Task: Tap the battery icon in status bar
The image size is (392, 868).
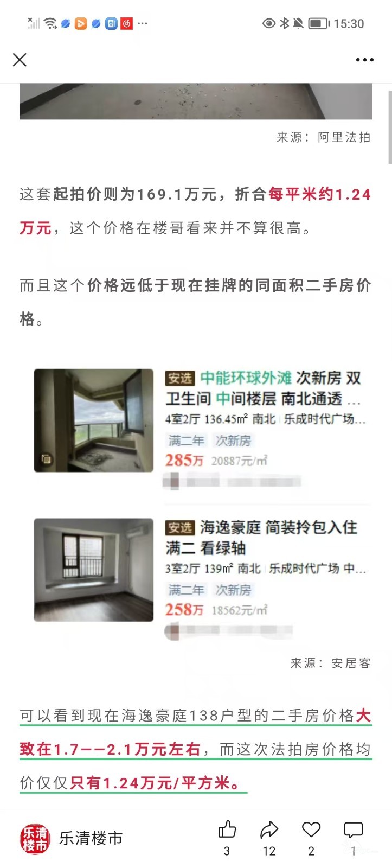Action: [319, 23]
